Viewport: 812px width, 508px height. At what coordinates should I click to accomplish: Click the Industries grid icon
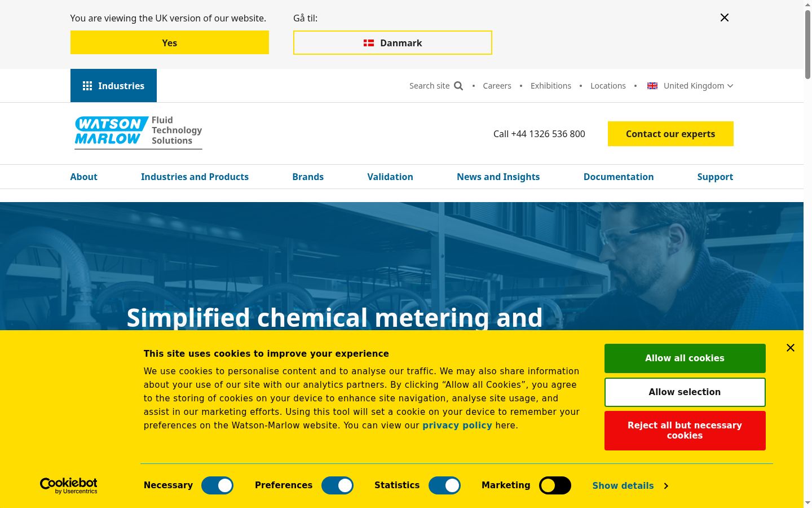click(87, 86)
